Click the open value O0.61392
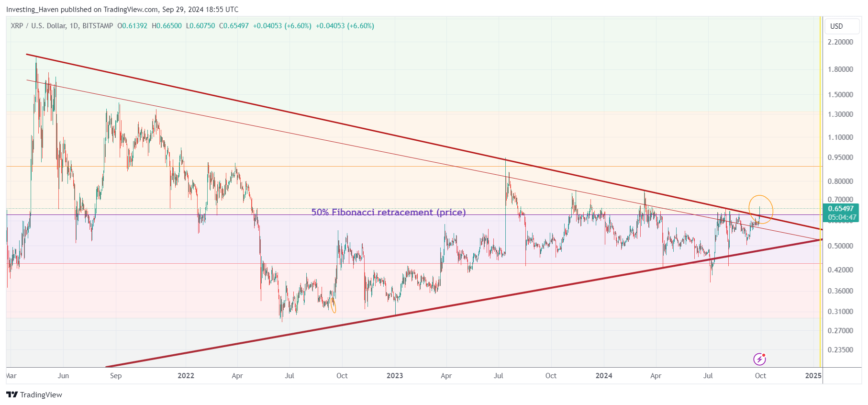Screen dimensions: 868x405 (x=133, y=26)
